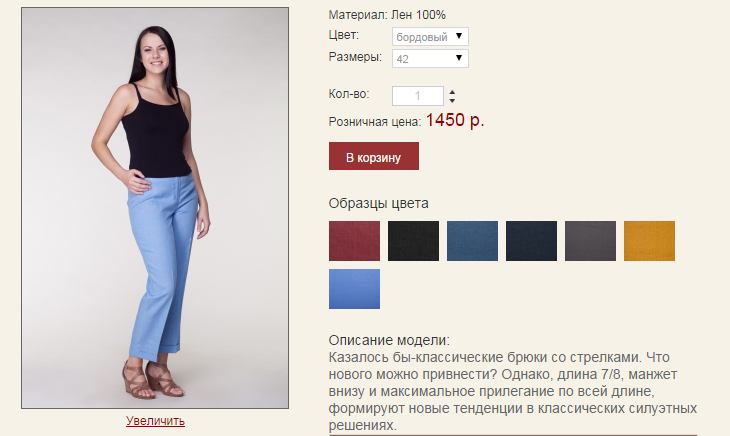The width and height of the screenshot is (730, 436).
Task: Decrease quantity with the down arrow
Action: click(x=452, y=101)
